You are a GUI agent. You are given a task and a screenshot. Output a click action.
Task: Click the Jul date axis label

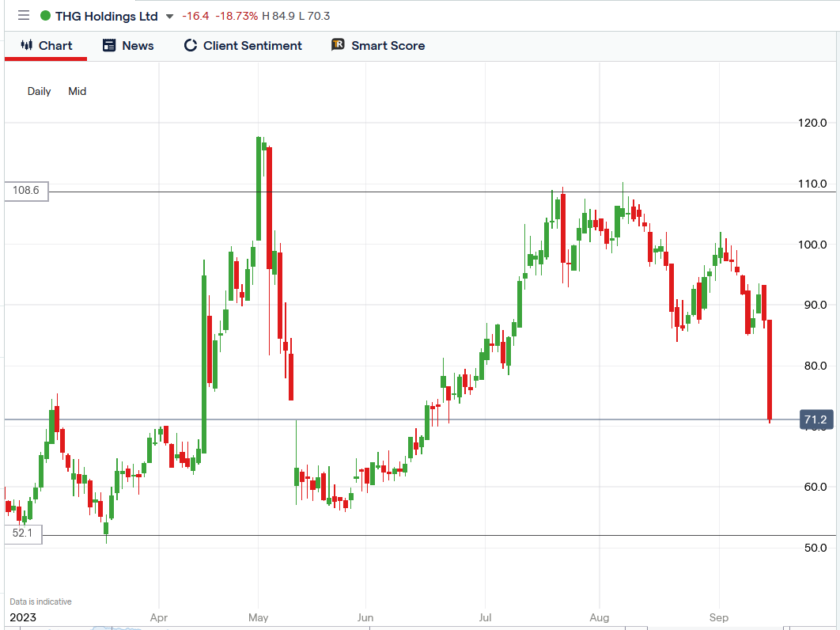[x=485, y=617]
